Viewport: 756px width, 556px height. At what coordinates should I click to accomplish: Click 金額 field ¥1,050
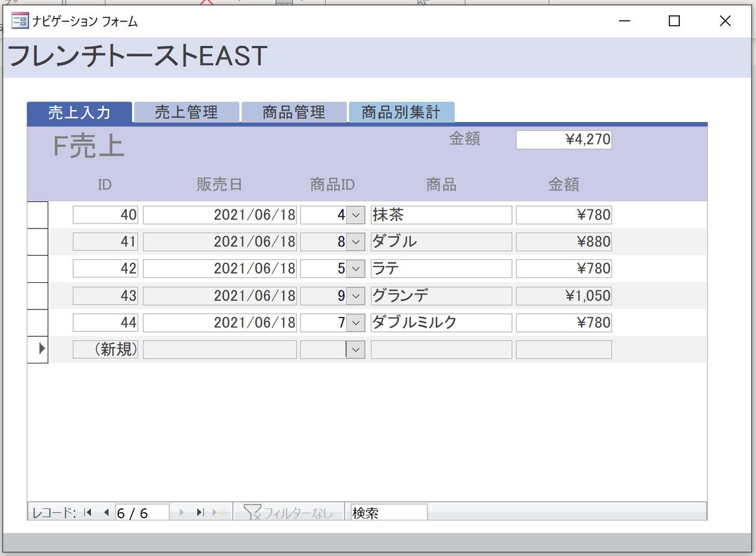coord(564,295)
